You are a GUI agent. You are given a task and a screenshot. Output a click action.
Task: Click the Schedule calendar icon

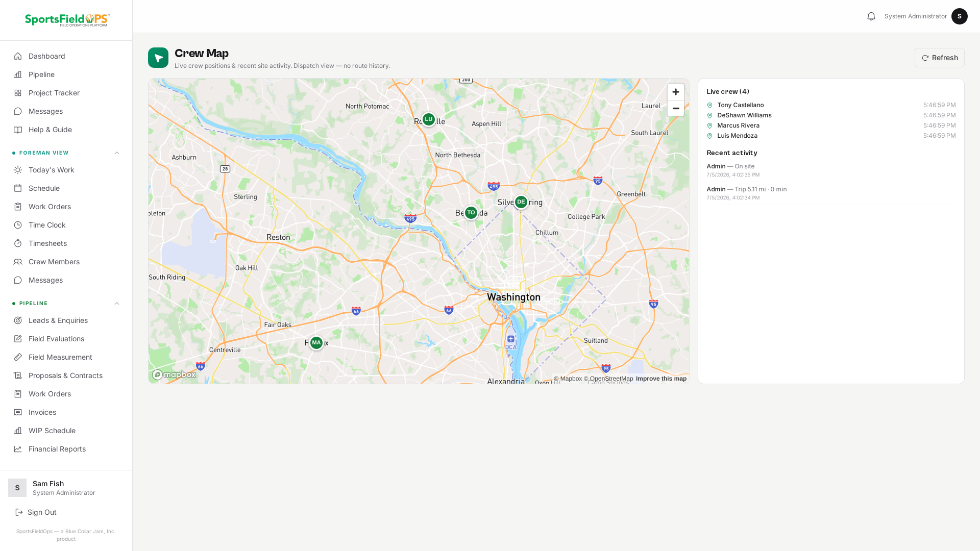(x=18, y=188)
